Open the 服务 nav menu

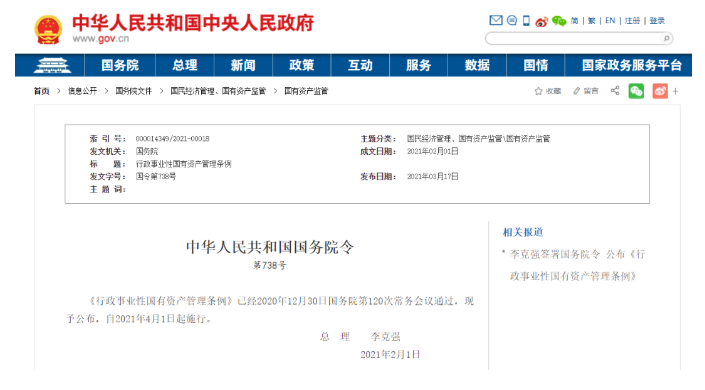tap(419, 65)
